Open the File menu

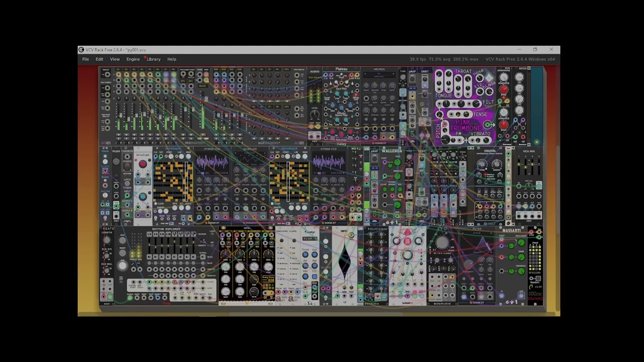[86, 59]
